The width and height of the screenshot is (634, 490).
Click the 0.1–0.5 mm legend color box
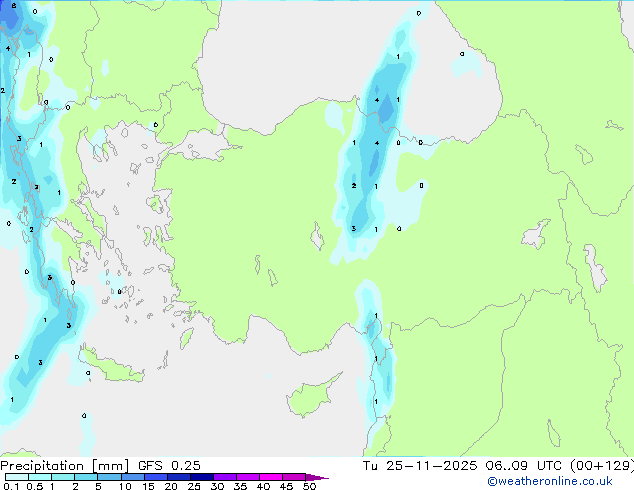[17, 477]
